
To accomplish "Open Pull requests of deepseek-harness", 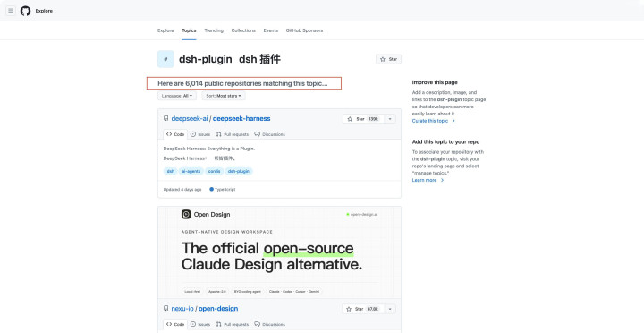I will [x=233, y=134].
